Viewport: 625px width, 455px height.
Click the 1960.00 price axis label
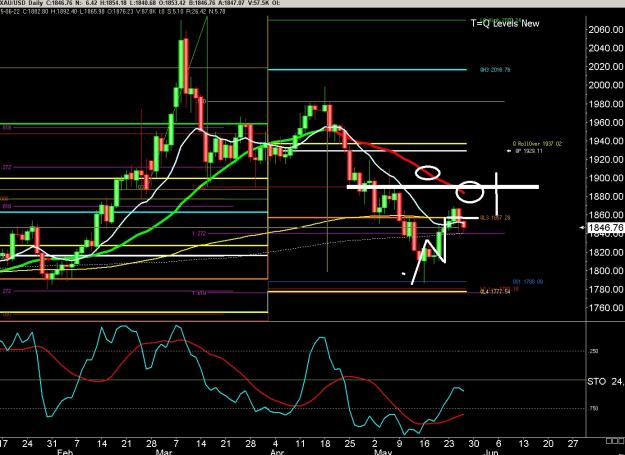605,122
